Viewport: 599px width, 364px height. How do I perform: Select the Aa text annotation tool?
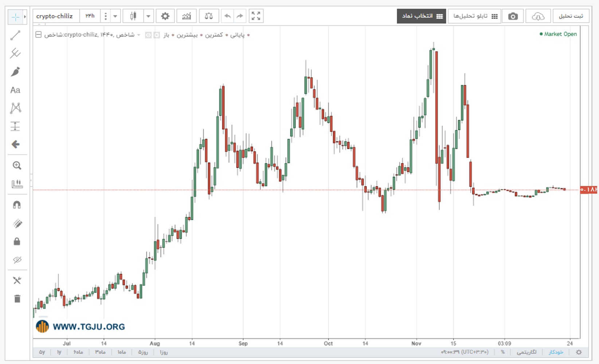pos(15,90)
